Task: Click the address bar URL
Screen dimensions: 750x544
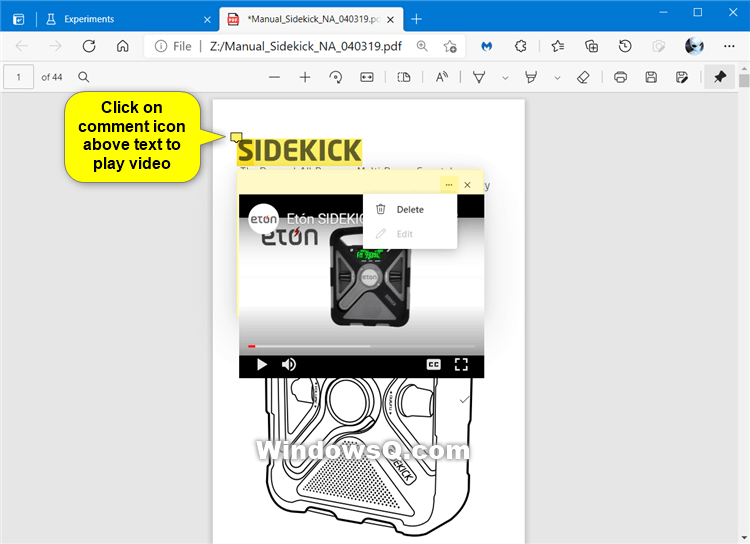Action: click(306, 46)
